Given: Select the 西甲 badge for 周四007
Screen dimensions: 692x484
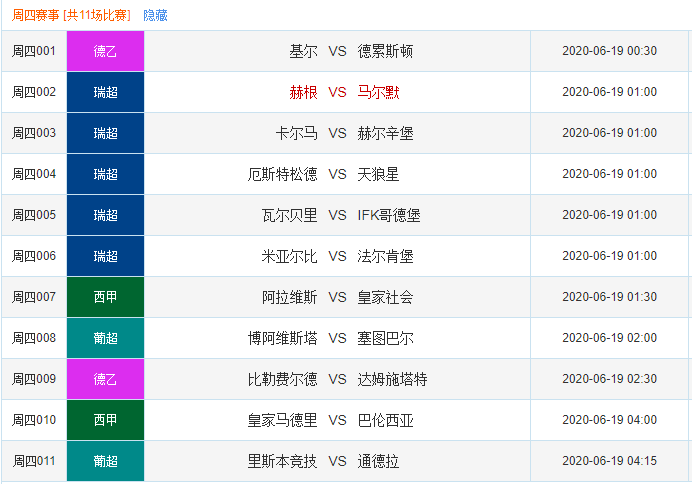Looking at the screenshot, I should click(105, 297).
